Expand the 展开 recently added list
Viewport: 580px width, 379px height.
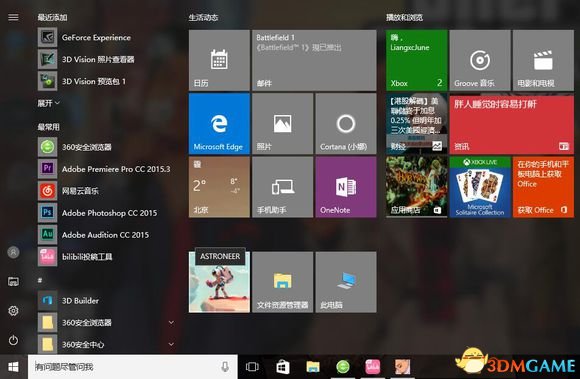48,103
